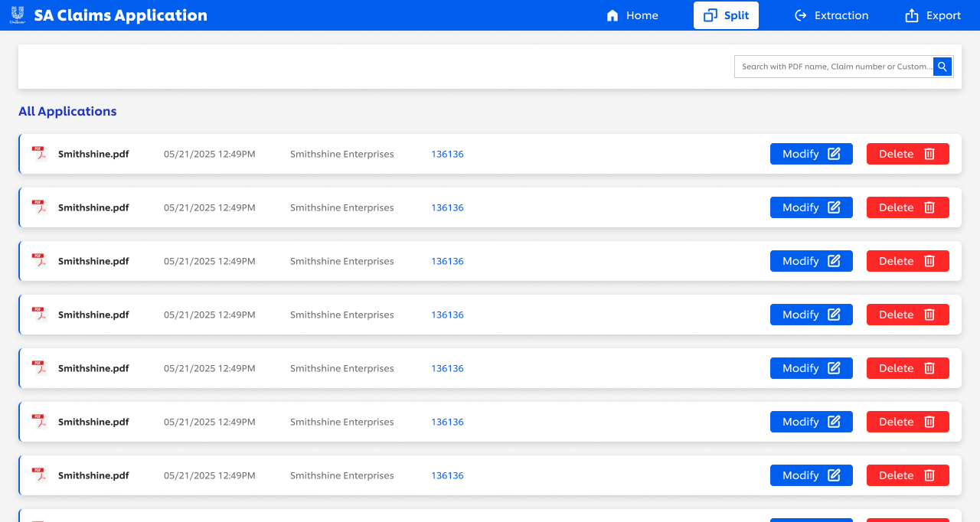Click the house icon in the top navigation
The height and width of the screenshot is (522, 980).
[x=612, y=15]
